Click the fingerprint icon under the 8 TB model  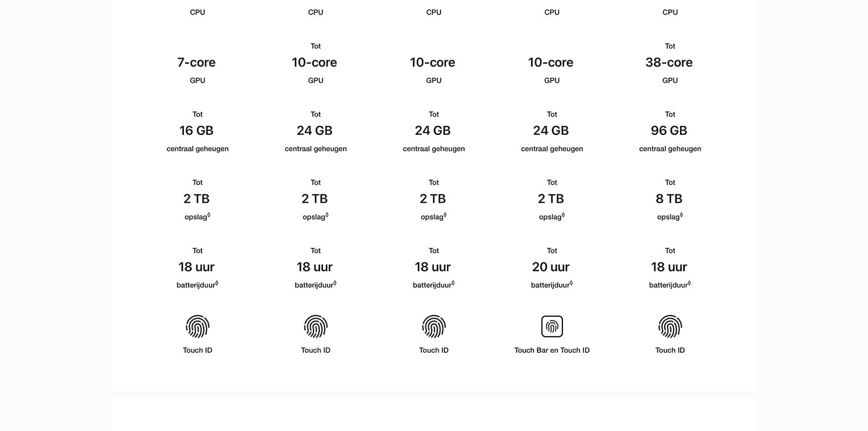670,327
